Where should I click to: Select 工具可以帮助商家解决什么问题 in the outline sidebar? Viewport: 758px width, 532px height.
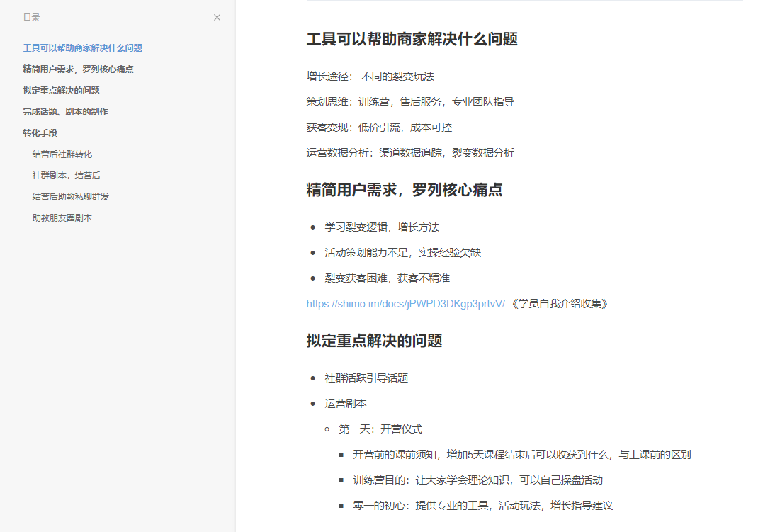[x=82, y=48]
